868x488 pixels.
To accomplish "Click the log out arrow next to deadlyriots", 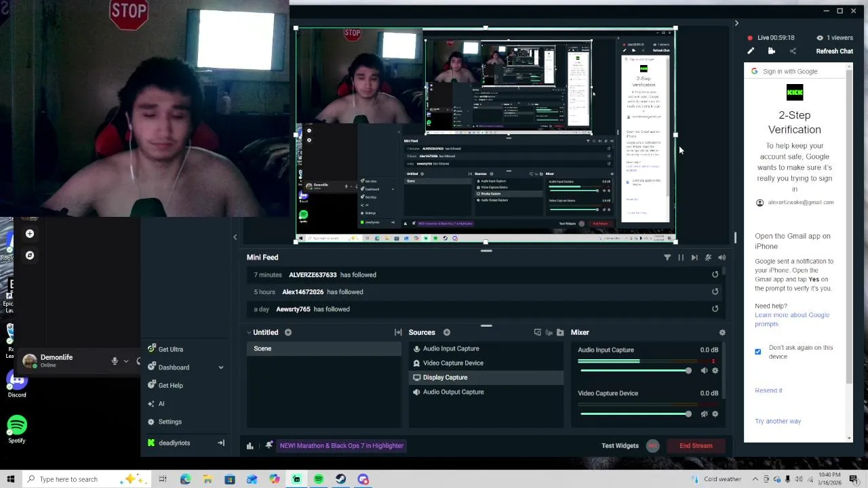I will (x=220, y=443).
